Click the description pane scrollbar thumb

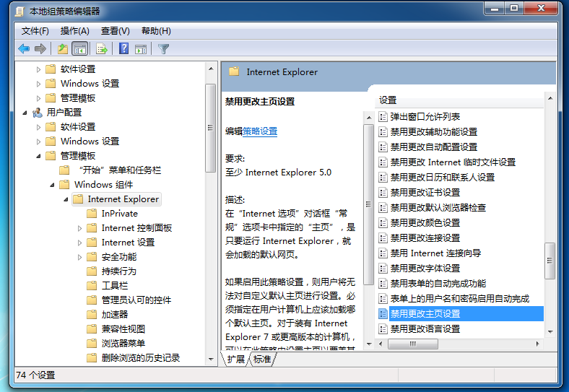(368, 204)
